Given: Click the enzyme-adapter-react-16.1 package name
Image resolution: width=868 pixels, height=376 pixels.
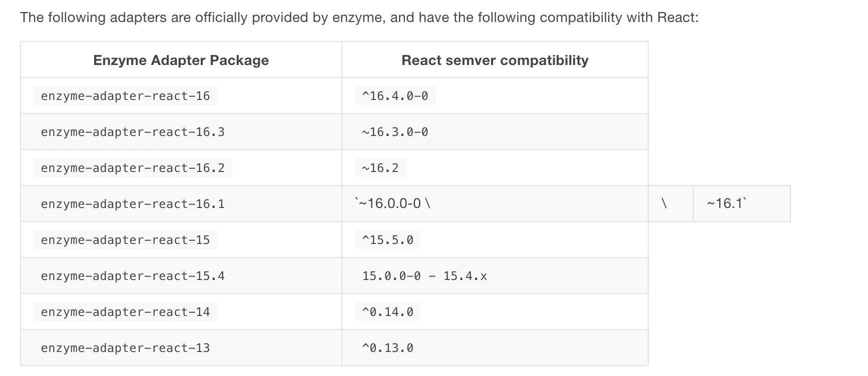Looking at the screenshot, I should coord(133,204).
